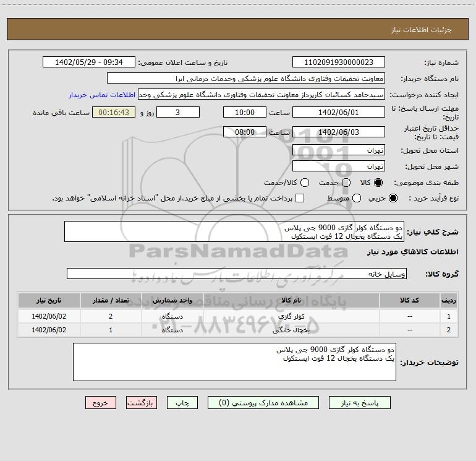Click the request creator field
This screenshot has height=461, width=476.
[261, 95]
